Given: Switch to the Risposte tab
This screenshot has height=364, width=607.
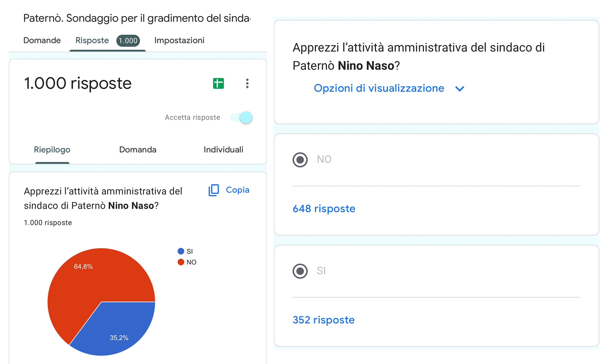Looking at the screenshot, I should click(92, 40).
